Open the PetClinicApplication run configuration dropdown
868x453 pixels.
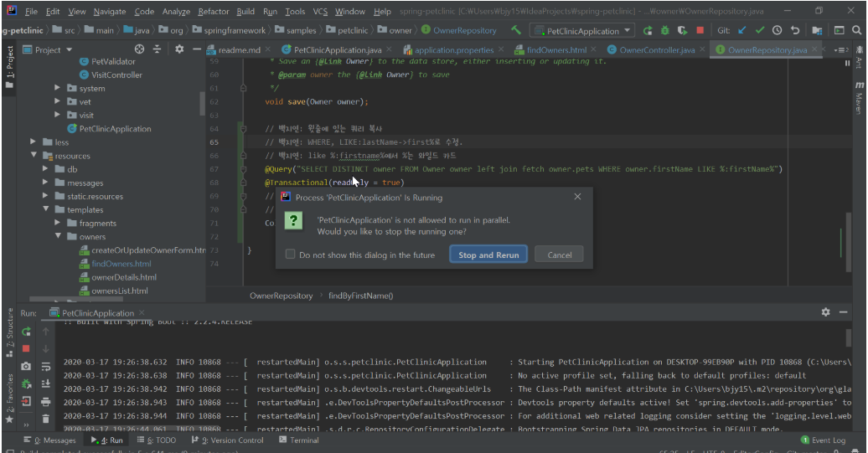(x=581, y=31)
